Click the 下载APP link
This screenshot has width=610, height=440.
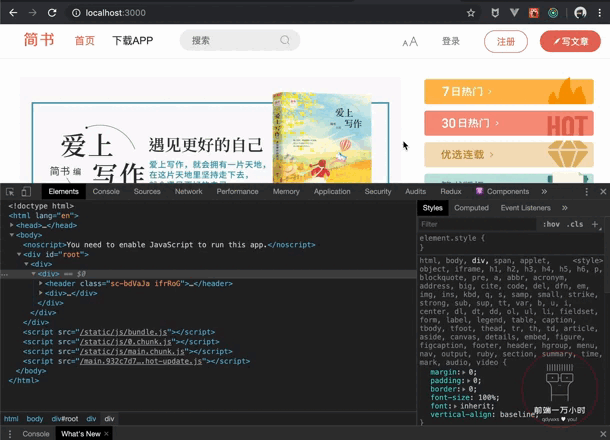tap(133, 40)
